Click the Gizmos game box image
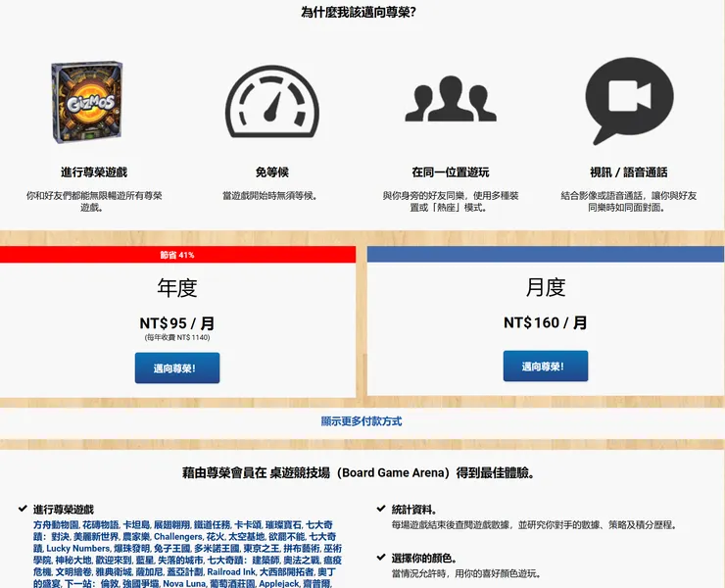The width and height of the screenshot is (725, 588). point(87,102)
